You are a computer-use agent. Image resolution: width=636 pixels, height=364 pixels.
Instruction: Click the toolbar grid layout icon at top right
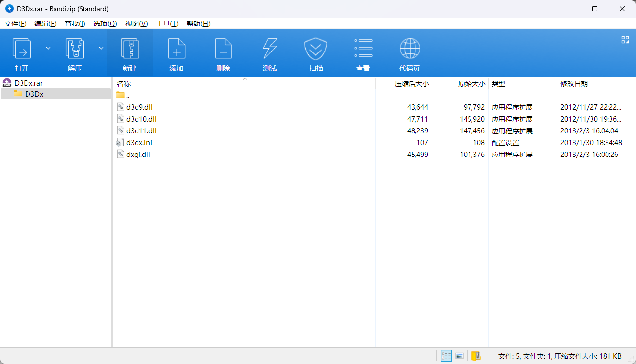point(625,40)
